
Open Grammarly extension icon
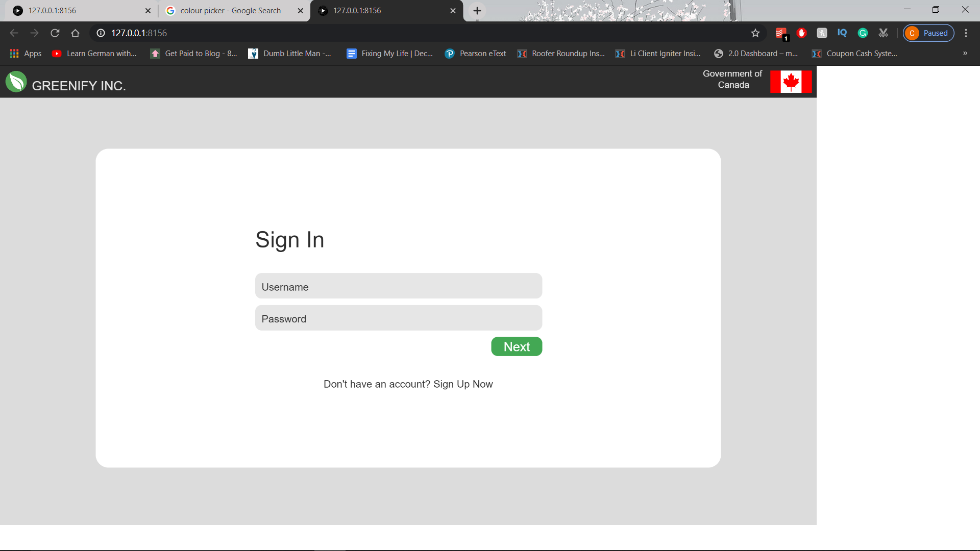pyautogui.click(x=863, y=33)
